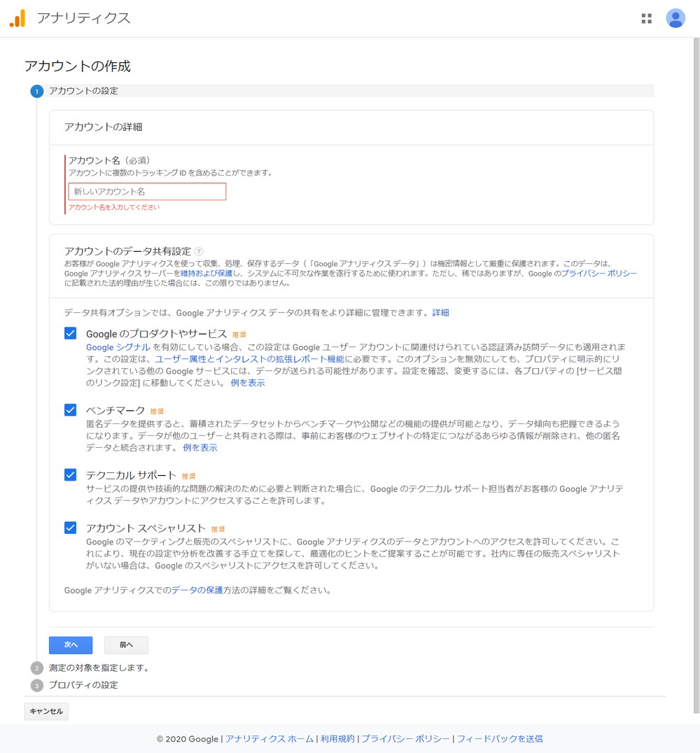Open the プライバシー ポリシー link in the data sharing text
The height and width of the screenshot is (753, 700).
coord(598,273)
